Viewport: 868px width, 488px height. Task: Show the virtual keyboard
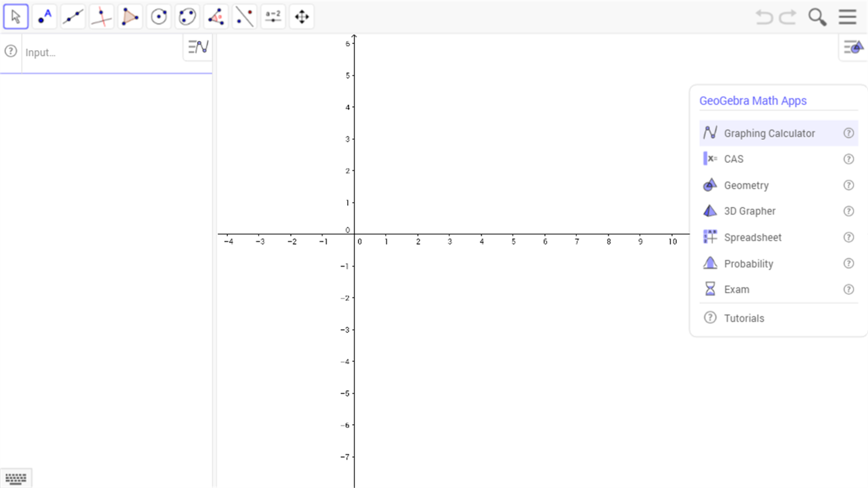16,479
